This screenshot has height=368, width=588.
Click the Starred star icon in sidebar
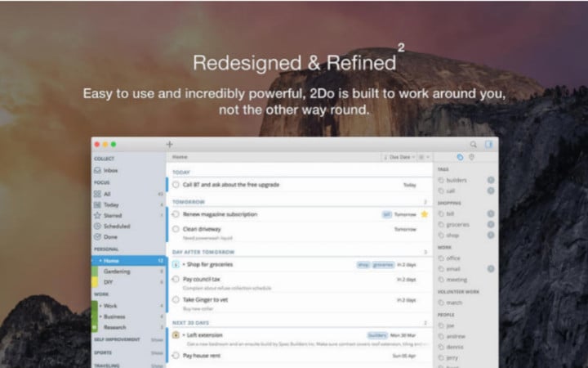coord(97,215)
